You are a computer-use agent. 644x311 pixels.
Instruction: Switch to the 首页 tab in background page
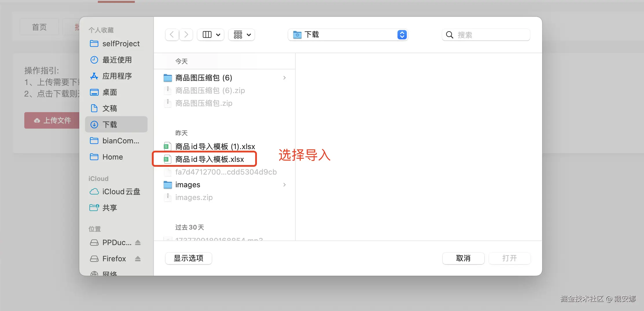click(39, 27)
